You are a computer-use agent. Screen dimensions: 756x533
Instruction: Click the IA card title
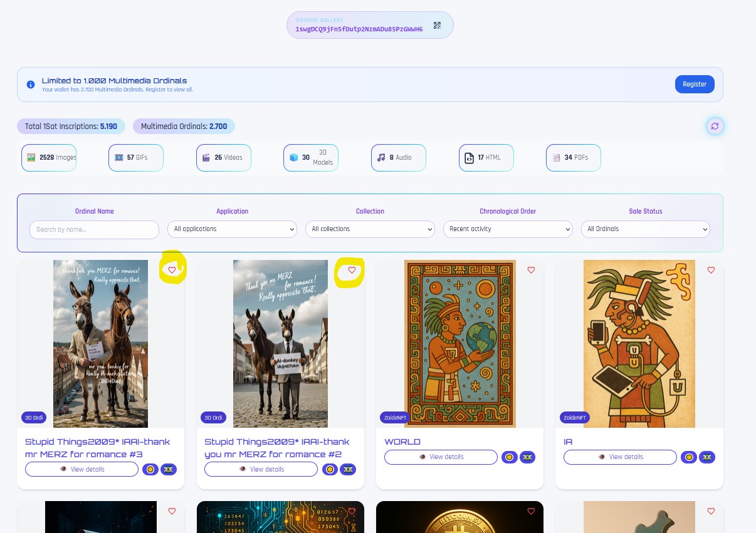click(x=568, y=442)
